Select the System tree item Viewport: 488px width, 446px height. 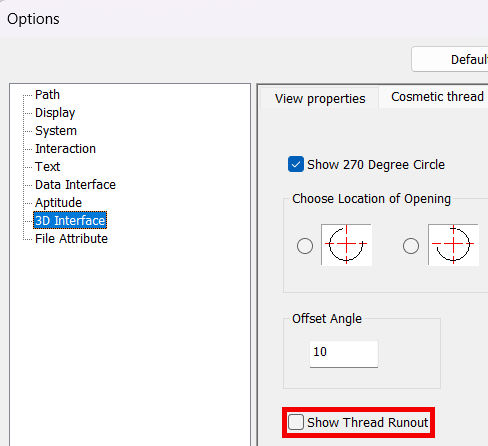point(56,131)
